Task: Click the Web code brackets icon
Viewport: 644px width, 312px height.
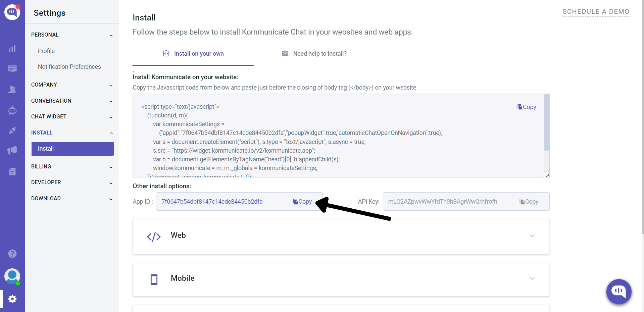Action: pos(154,237)
